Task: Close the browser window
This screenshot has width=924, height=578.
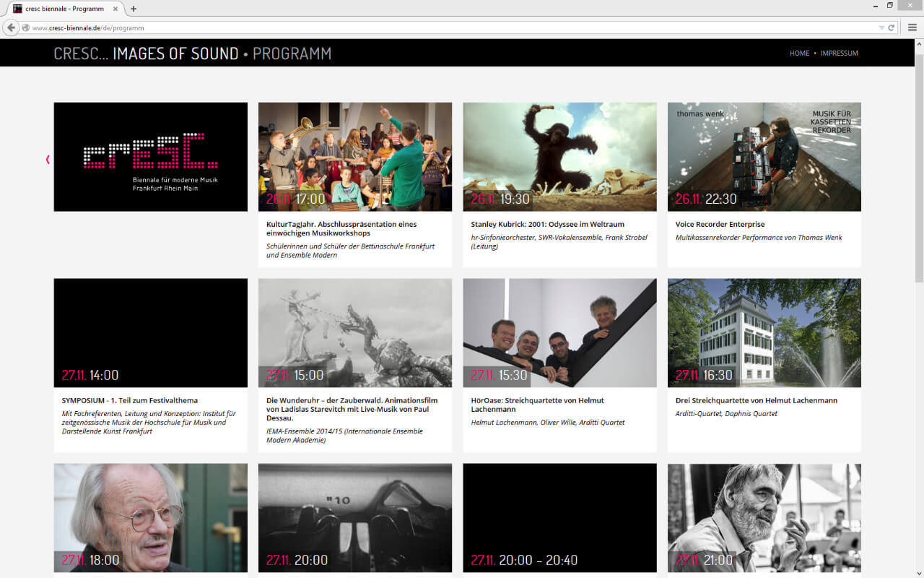Action: click(910, 6)
